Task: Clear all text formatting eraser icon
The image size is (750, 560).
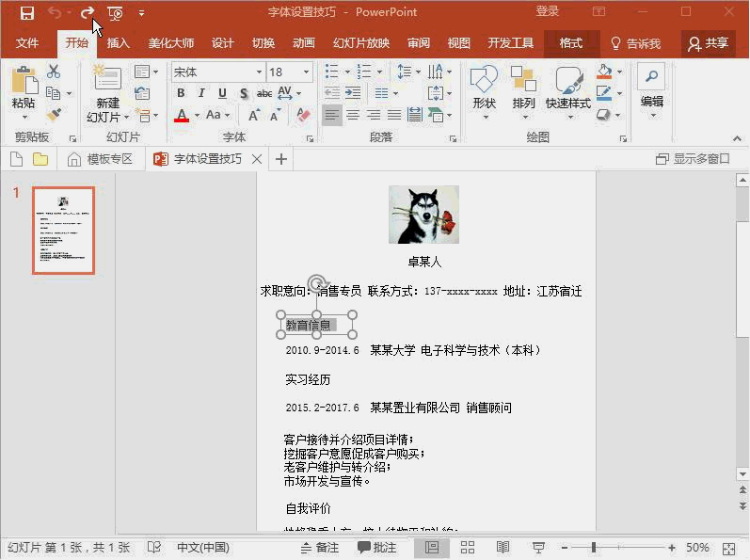Action: click(303, 115)
